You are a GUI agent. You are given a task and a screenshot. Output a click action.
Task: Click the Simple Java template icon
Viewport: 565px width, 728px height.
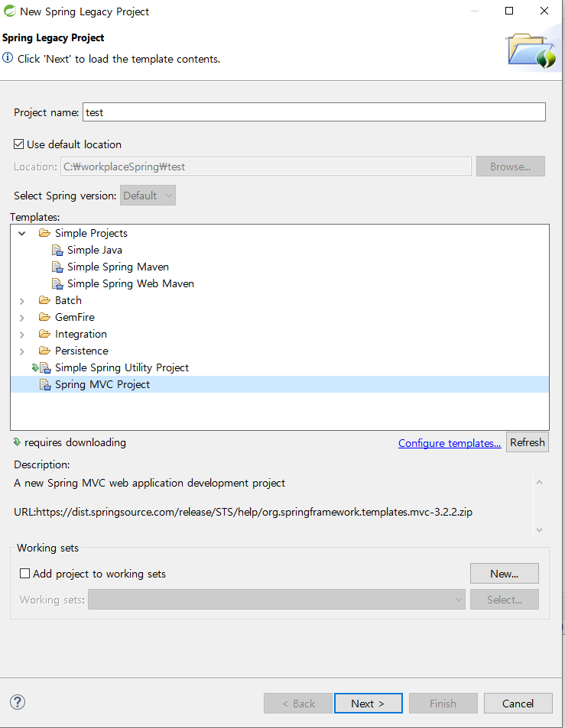pyautogui.click(x=57, y=251)
